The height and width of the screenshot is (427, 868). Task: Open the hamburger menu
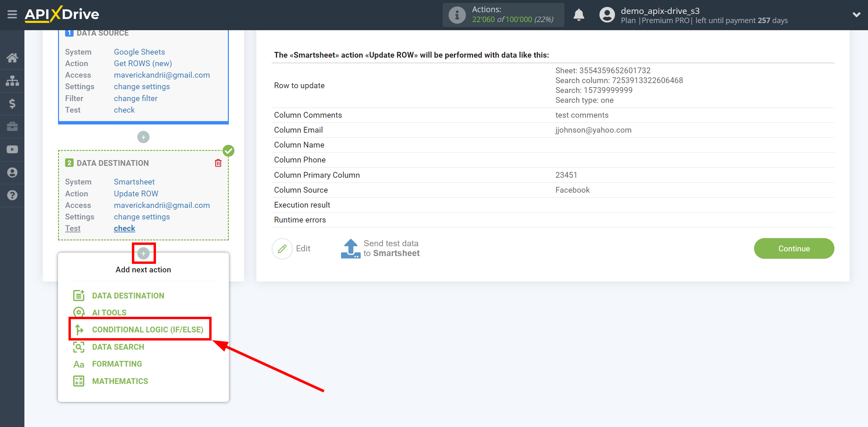(12, 15)
